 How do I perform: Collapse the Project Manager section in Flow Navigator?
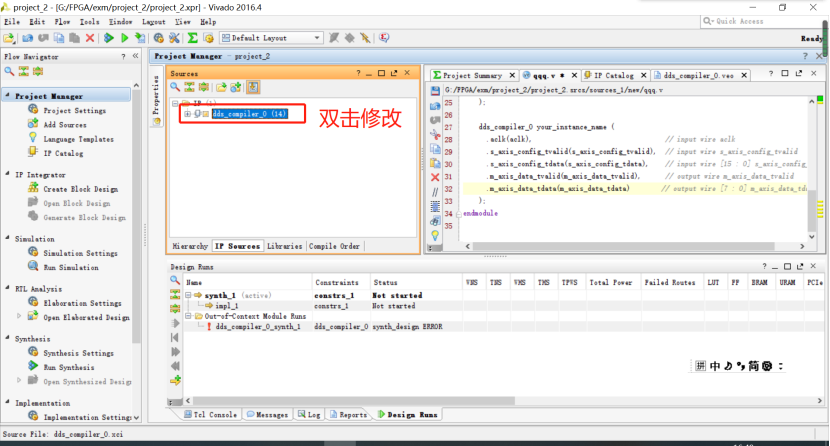(7, 96)
